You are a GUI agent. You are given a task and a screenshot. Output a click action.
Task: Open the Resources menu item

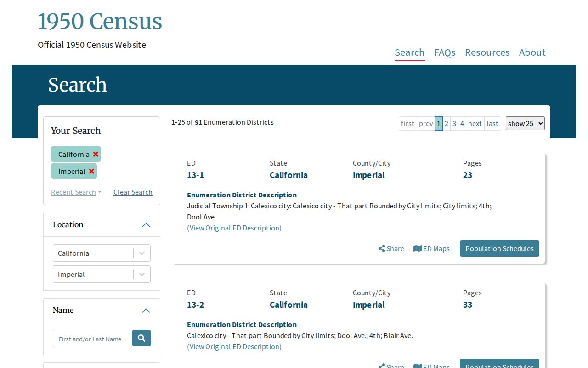coord(487,52)
